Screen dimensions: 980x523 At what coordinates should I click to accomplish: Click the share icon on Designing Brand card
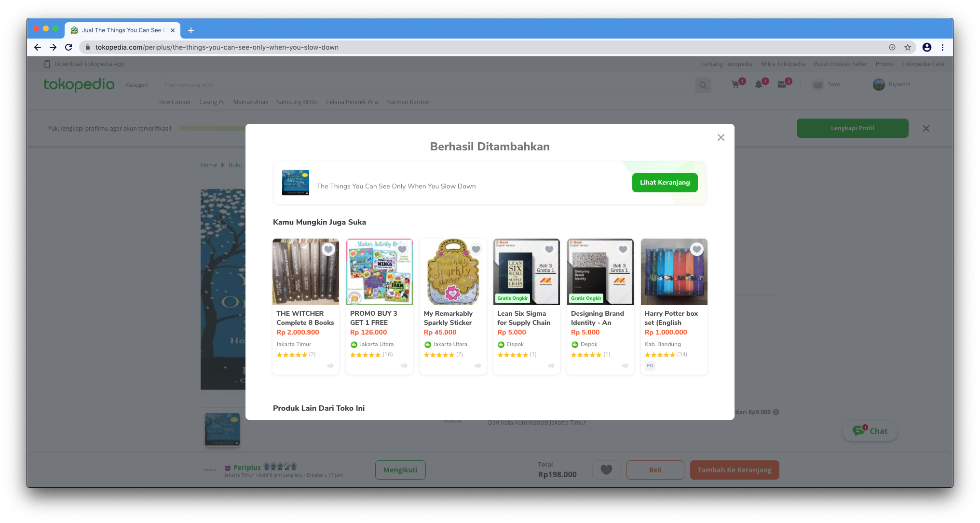tap(625, 366)
